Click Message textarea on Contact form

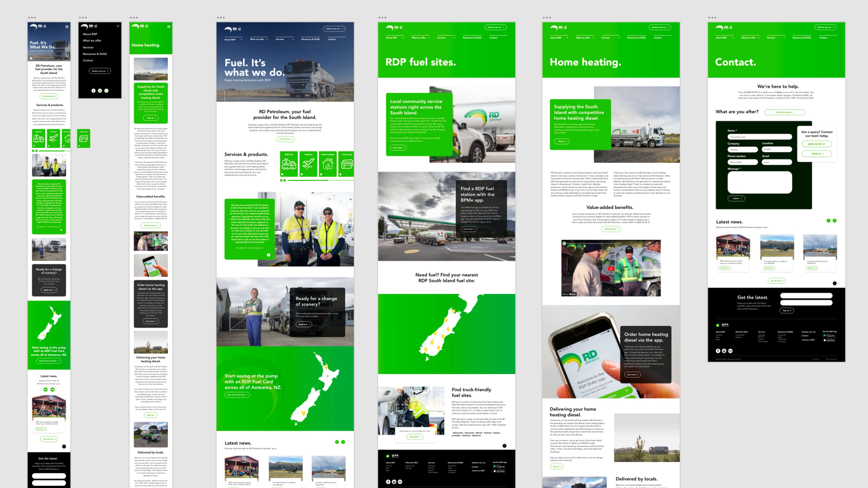[759, 182]
